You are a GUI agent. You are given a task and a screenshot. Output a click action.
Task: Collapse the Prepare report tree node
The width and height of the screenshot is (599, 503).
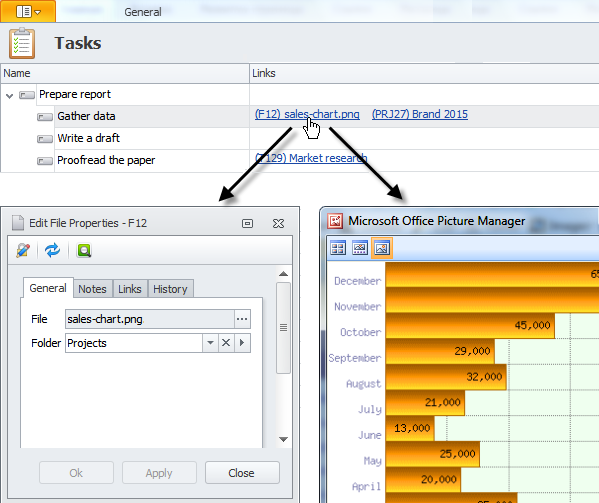[x=10, y=95]
